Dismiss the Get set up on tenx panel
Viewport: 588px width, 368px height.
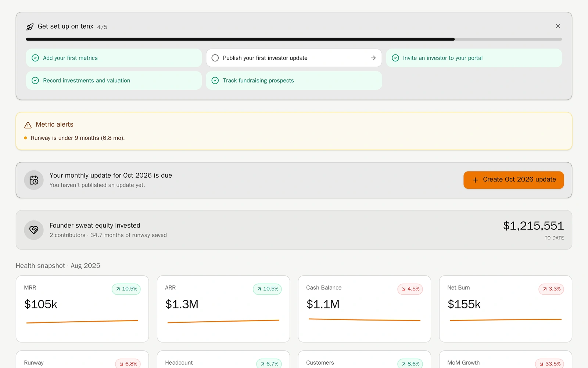pyautogui.click(x=558, y=26)
